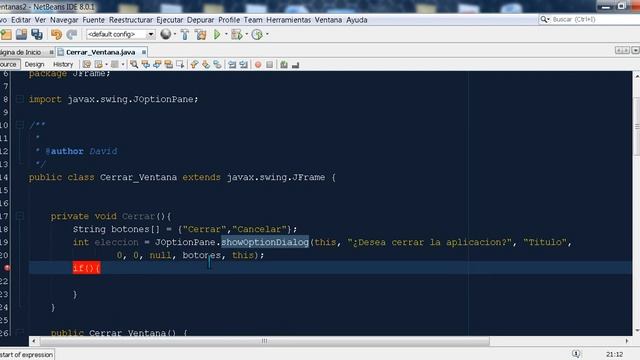The height and width of the screenshot is (360, 640).
Task: Toggle Rectangular Selection icon
Action: click(x=180, y=64)
